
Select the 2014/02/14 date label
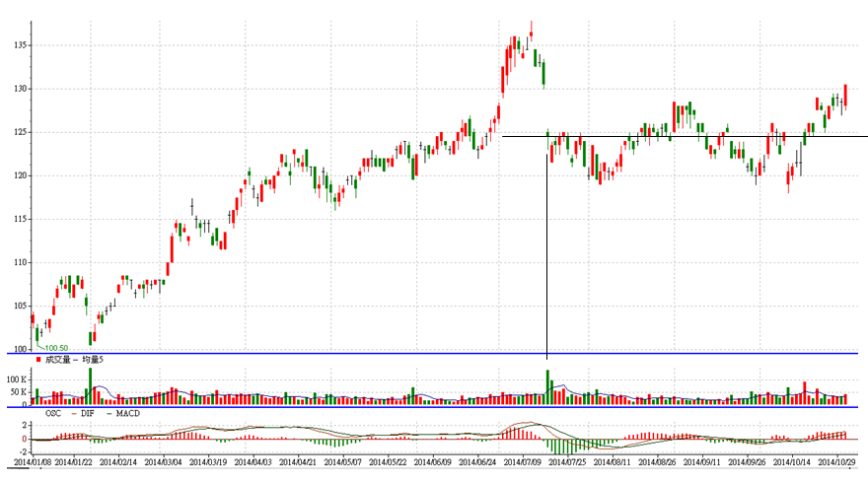pyautogui.click(x=118, y=462)
